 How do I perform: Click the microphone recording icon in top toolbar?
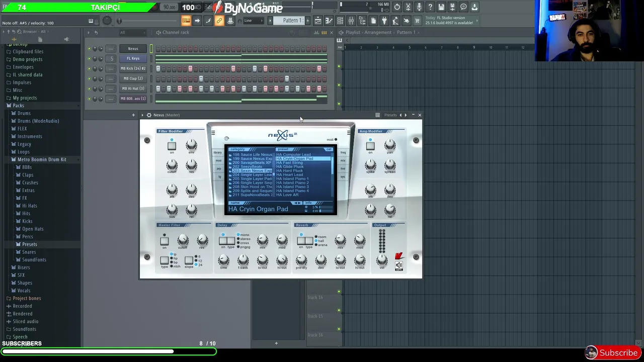pos(419,7)
